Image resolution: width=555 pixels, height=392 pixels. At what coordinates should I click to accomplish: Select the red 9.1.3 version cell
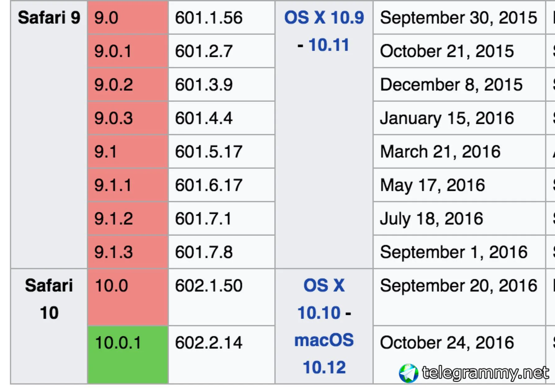tap(128, 252)
